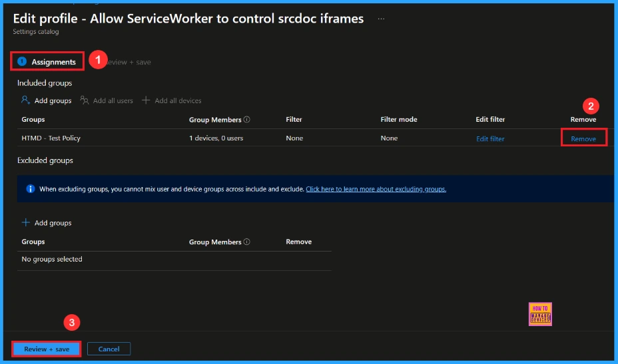The image size is (618, 364).
Task: Click the Edit filter column header
Action: [x=490, y=119]
